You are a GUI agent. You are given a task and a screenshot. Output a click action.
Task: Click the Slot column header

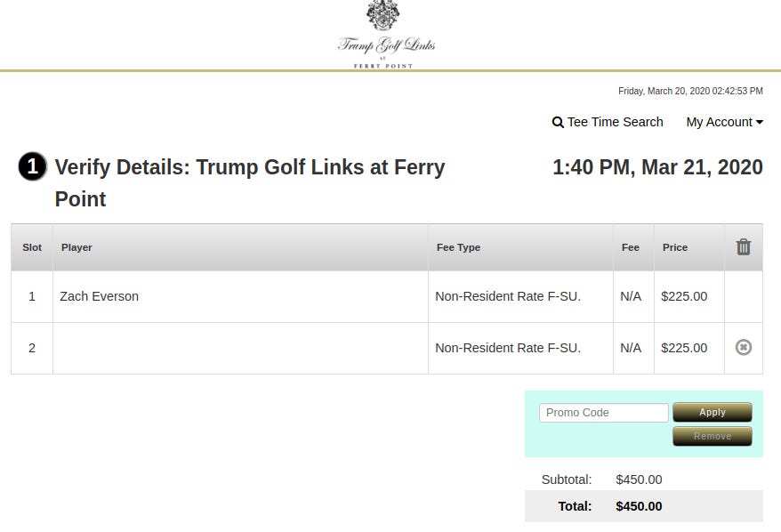pos(32,247)
